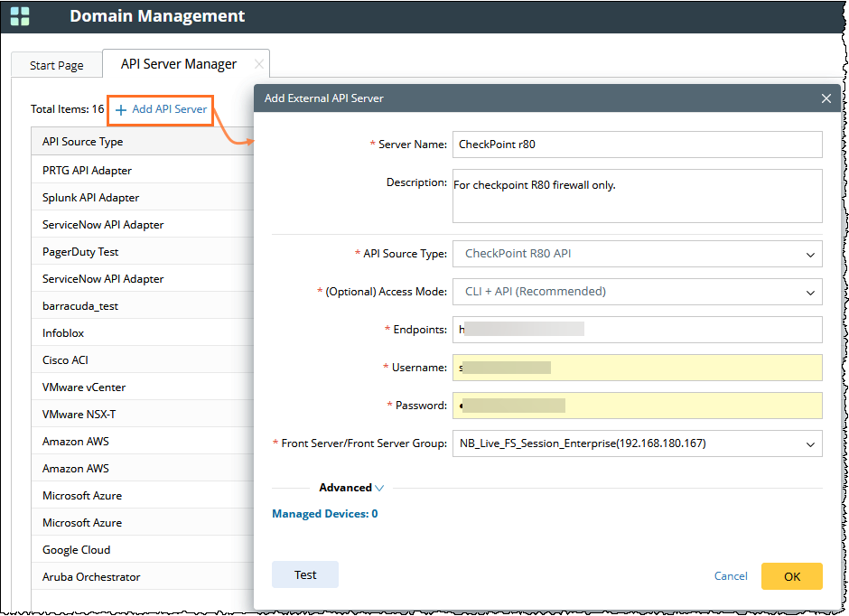Click into the Server Name field
The image size is (849, 616).
coord(637,145)
